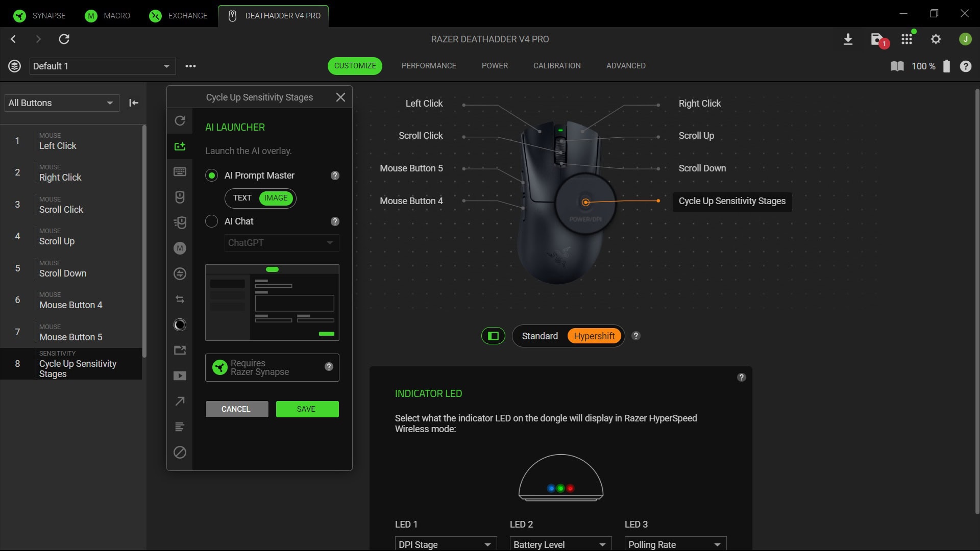Open the PERFORMANCE tab
Viewport: 980px width, 551px height.
point(429,66)
